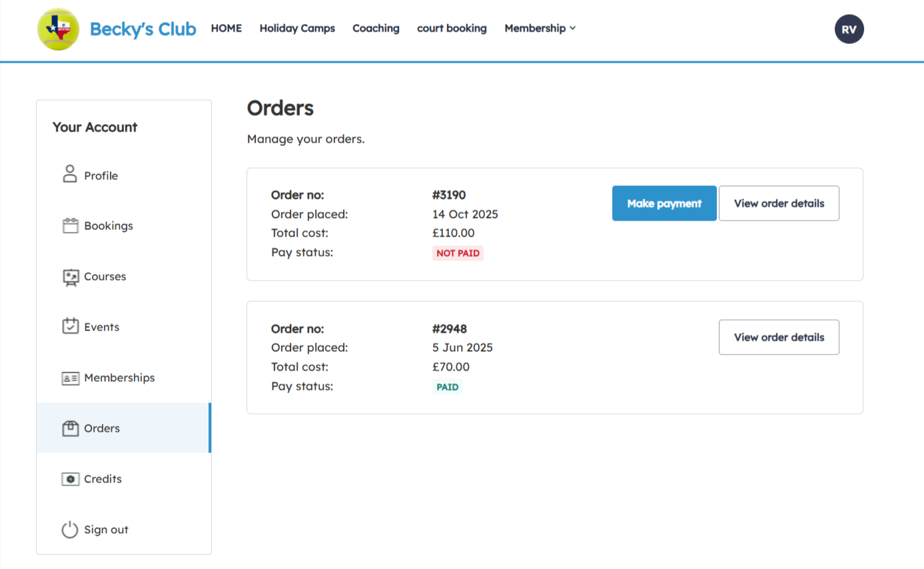
Task: Click the Orders box icon
Action: point(70,428)
